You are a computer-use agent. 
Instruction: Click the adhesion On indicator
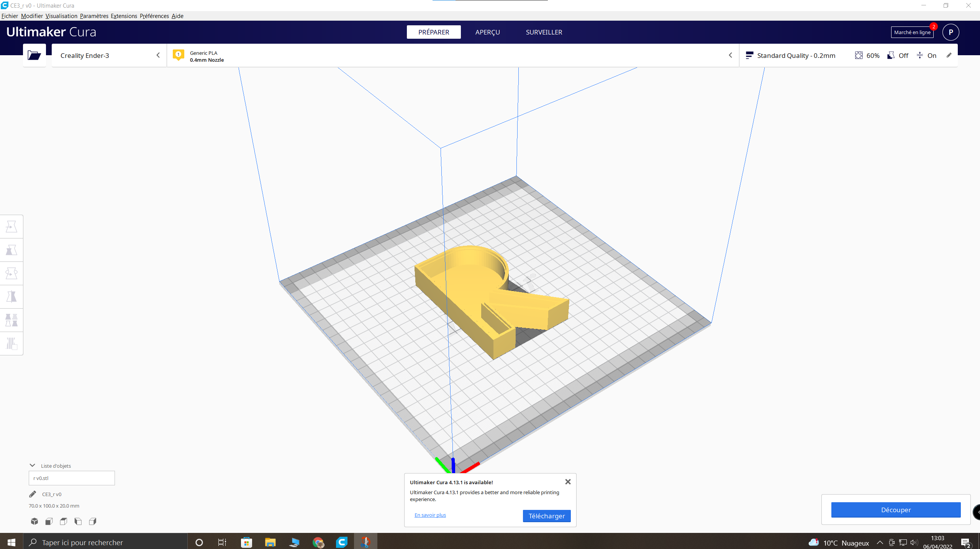926,56
